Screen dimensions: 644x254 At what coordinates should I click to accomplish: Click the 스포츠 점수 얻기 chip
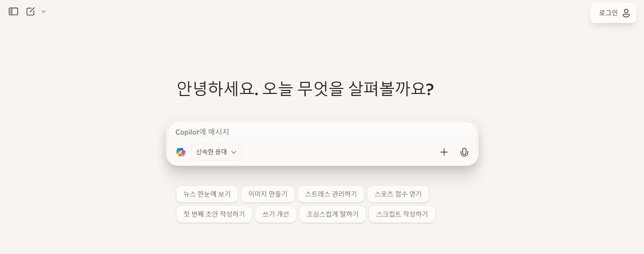[x=398, y=194]
